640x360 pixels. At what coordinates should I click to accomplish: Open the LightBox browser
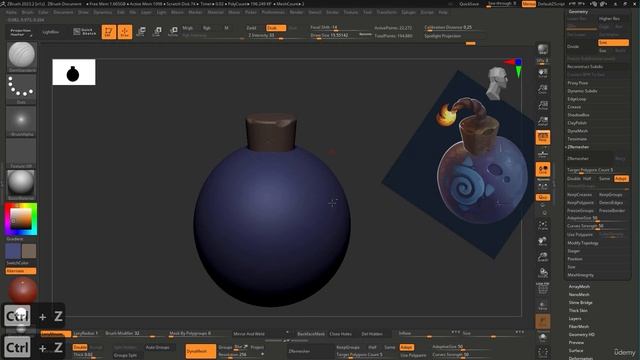[51, 32]
